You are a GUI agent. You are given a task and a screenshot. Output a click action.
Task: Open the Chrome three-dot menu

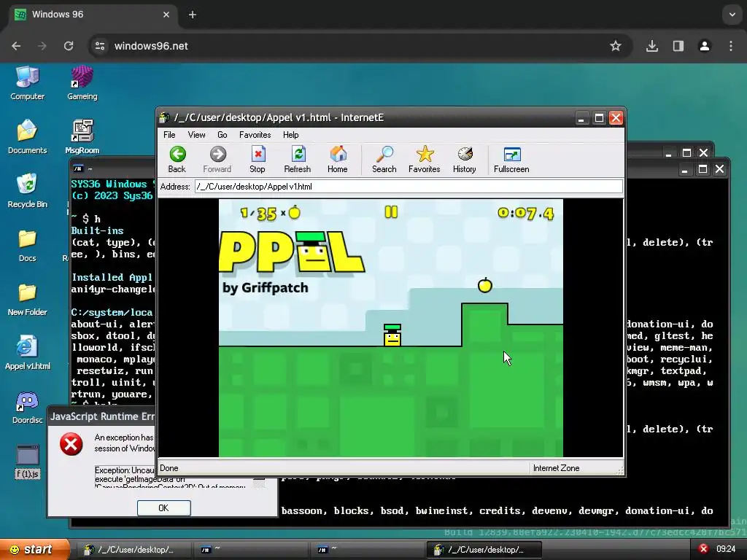[x=731, y=46]
